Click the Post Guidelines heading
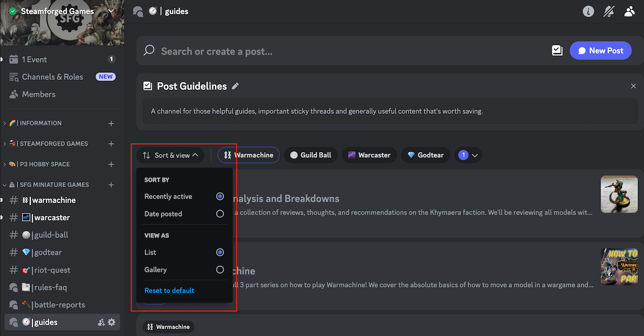Viewport: 644px width, 336px height. (192, 86)
